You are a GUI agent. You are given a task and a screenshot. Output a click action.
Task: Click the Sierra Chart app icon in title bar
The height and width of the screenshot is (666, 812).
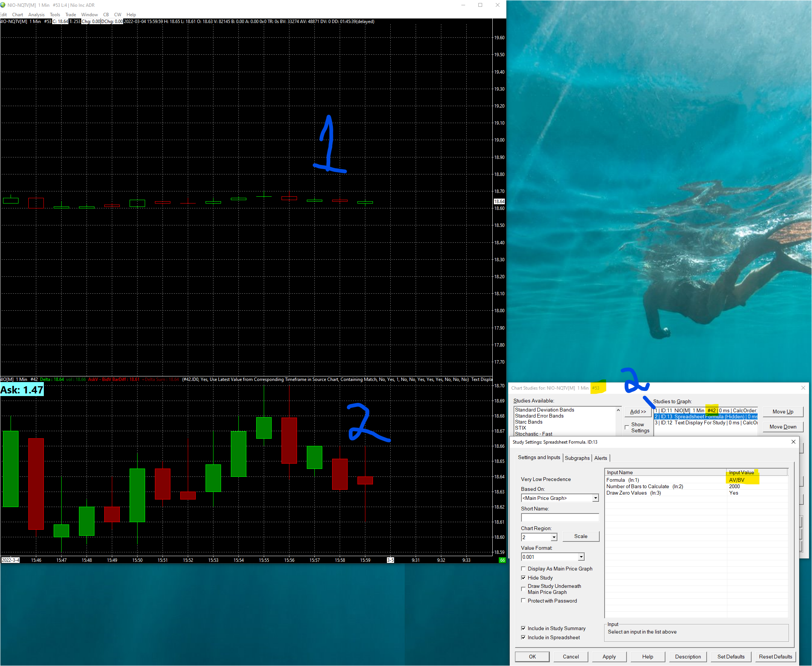coord(3,5)
